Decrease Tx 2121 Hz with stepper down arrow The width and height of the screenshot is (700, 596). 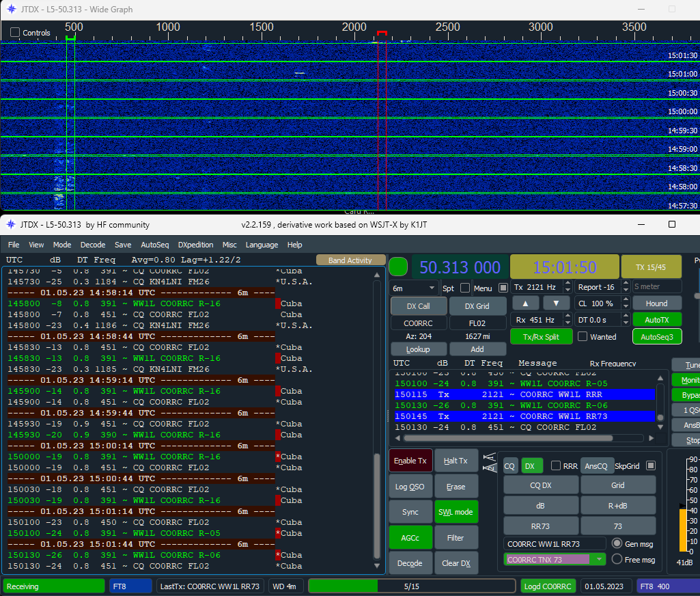568,290
